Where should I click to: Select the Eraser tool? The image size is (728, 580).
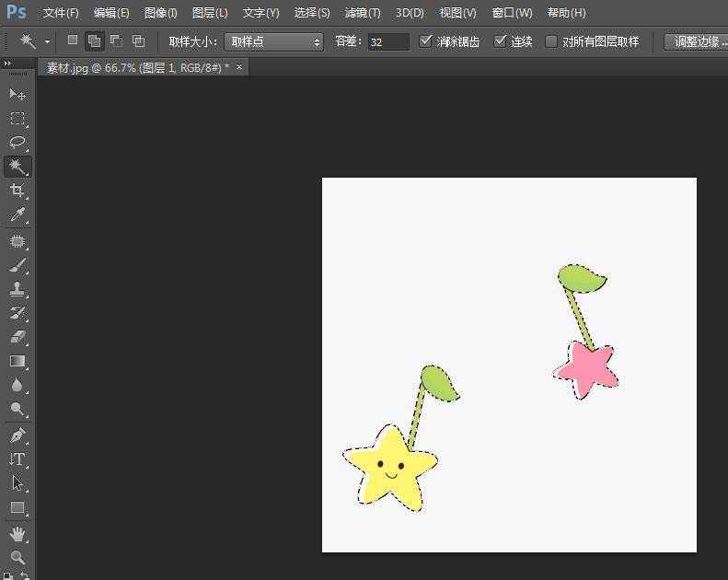tap(17, 337)
